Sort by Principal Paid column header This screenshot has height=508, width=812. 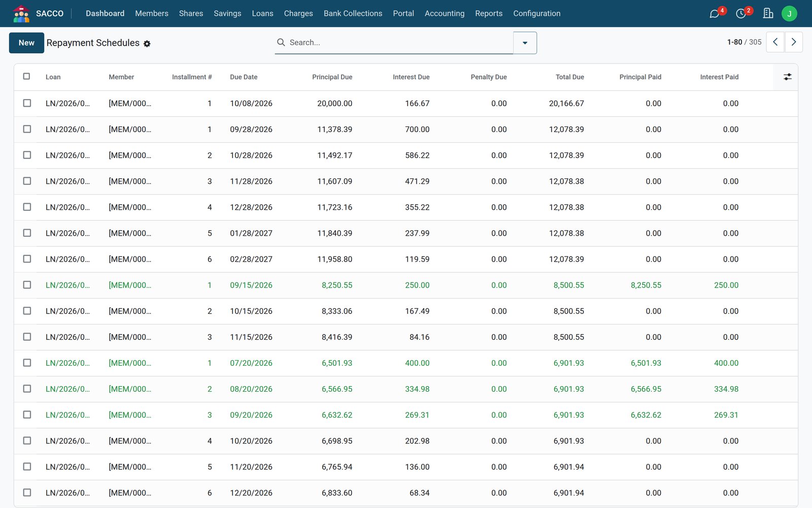(640, 77)
